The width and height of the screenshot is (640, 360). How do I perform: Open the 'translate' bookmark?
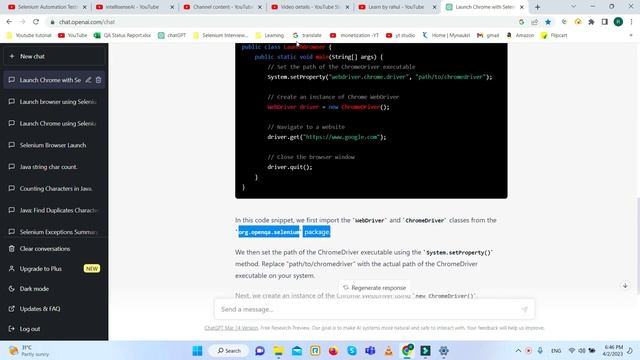(x=307, y=36)
